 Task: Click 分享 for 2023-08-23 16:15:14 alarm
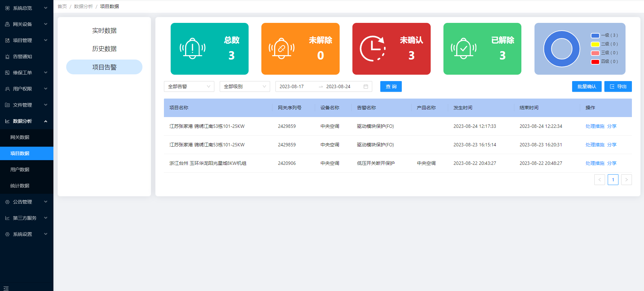(612, 145)
